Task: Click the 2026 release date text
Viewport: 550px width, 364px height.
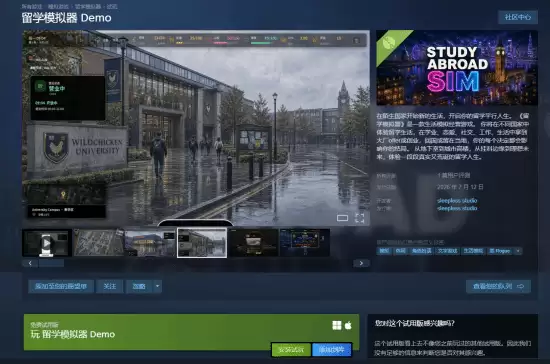Action: tap(460, 187)
